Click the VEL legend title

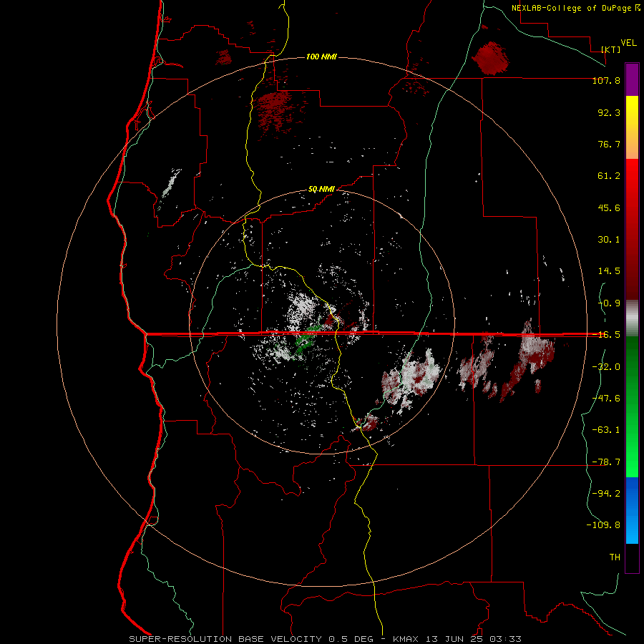(629, 42)
